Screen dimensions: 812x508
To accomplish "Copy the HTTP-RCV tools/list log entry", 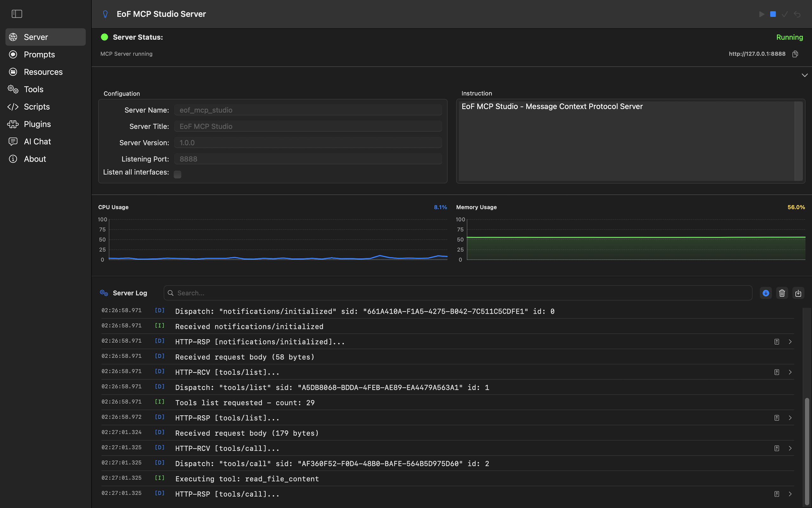I will click(776, 372).
